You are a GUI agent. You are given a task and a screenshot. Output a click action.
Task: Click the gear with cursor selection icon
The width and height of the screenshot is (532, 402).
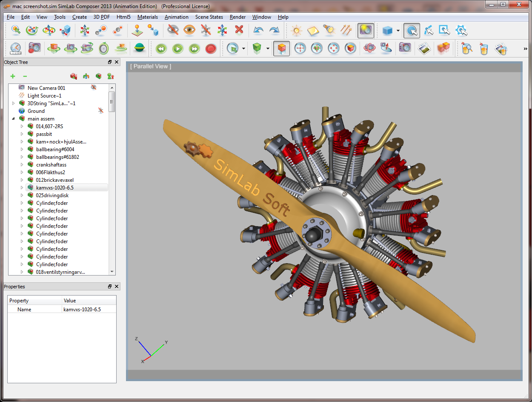click(461, 30)
